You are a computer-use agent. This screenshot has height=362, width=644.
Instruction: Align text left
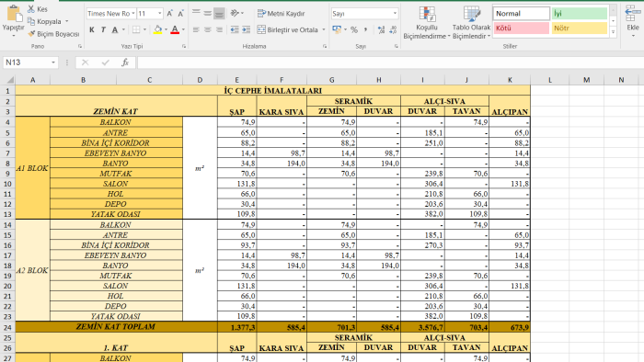pos(196,29)
